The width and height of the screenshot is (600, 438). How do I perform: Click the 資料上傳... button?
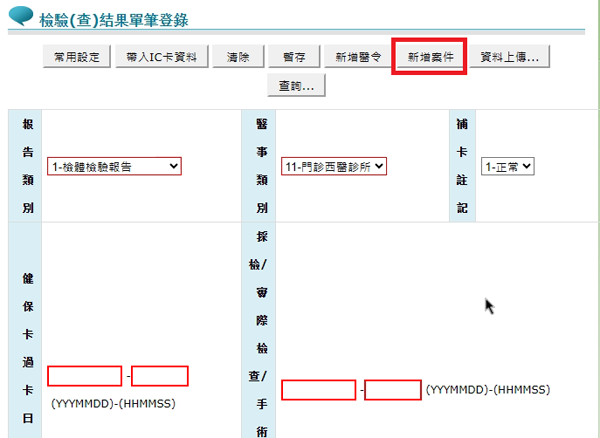510,57
